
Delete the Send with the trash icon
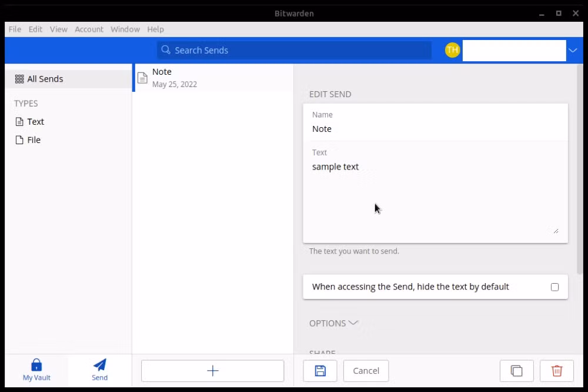click(557, 371)
